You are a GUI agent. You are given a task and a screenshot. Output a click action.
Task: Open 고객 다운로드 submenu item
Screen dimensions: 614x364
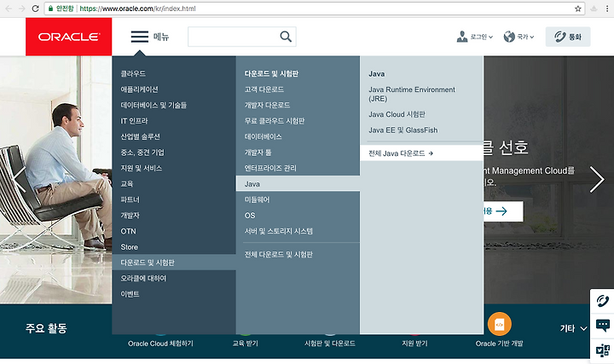264,90
